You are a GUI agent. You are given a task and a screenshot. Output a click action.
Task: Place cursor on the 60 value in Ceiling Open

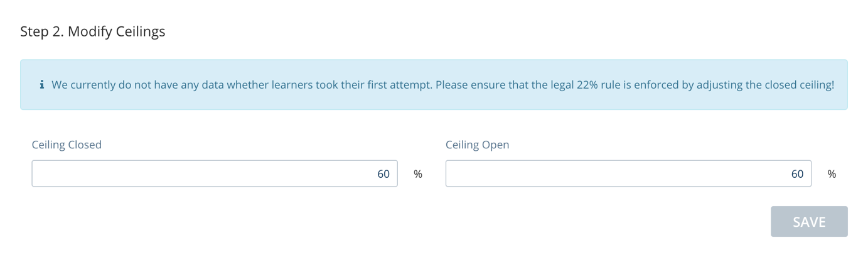pos(797,174)
